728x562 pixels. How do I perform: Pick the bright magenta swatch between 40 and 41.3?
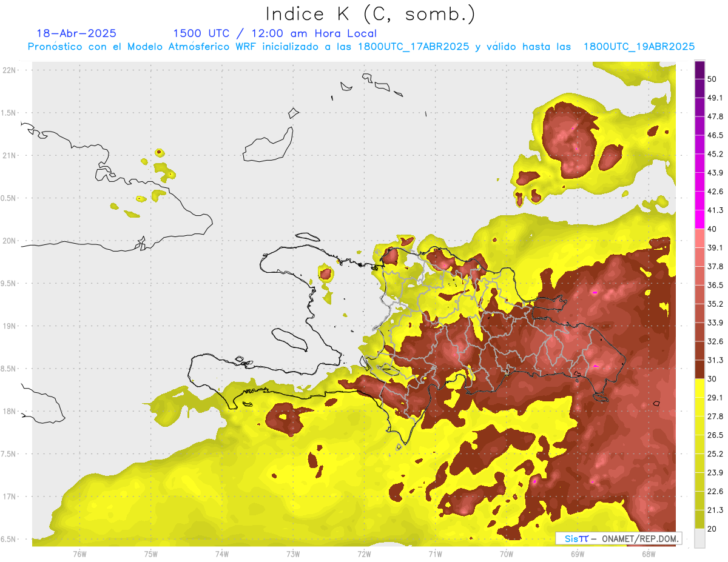699,219
